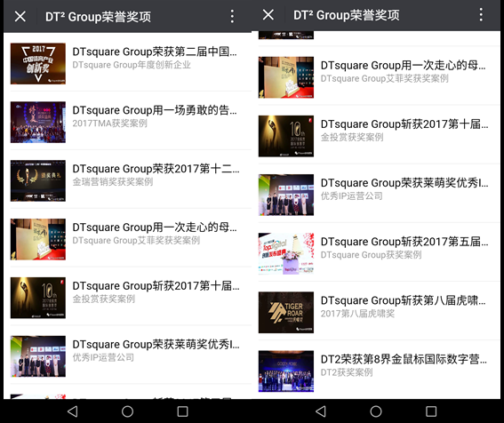
Task: Open the 2017 中国创新奖 thumbnail
Action: (38, 64)
